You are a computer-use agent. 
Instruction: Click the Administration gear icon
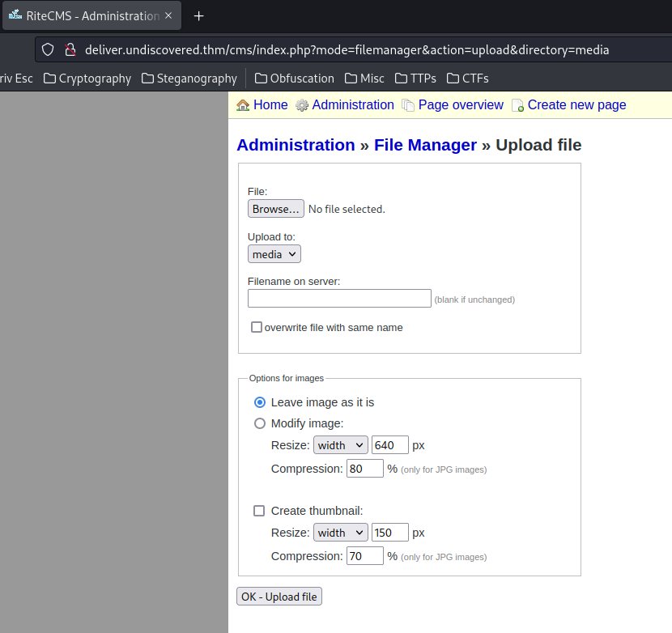pos(302,105)
